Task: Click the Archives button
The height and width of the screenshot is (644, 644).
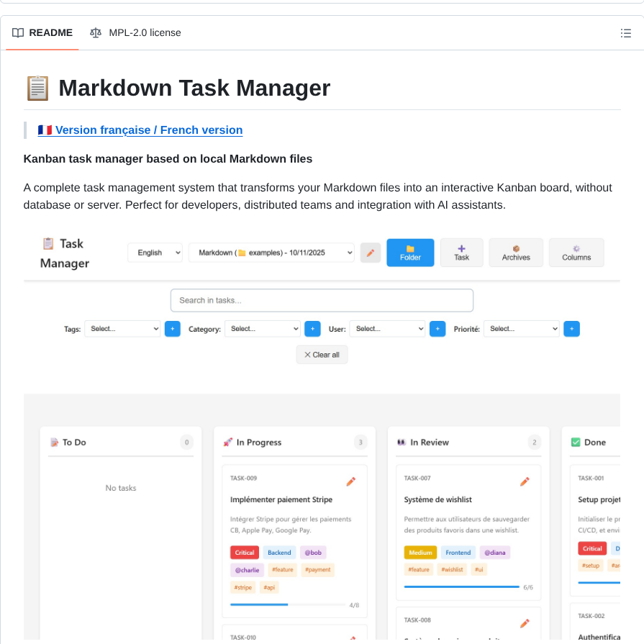Action: (515, 253)
